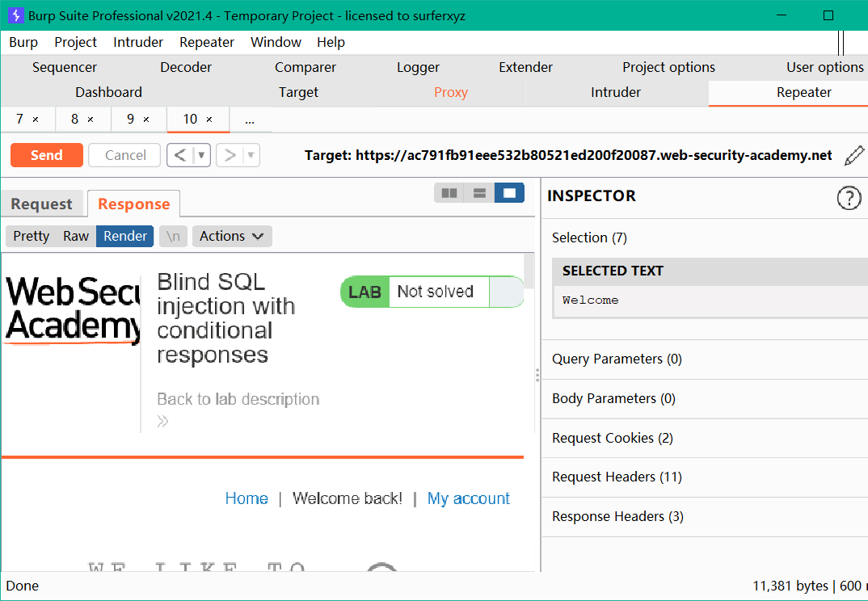Click the selected text Welcome field
868x601 pixels.
click(710, 301)
